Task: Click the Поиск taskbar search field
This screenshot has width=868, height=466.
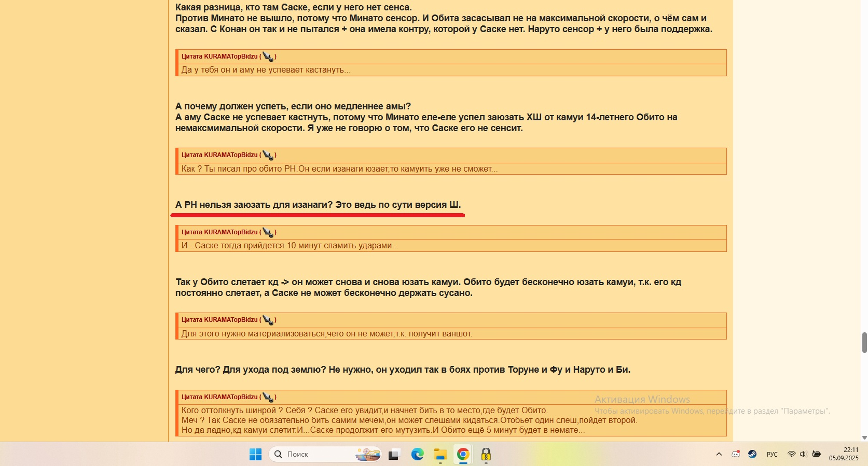Action: 325,455
